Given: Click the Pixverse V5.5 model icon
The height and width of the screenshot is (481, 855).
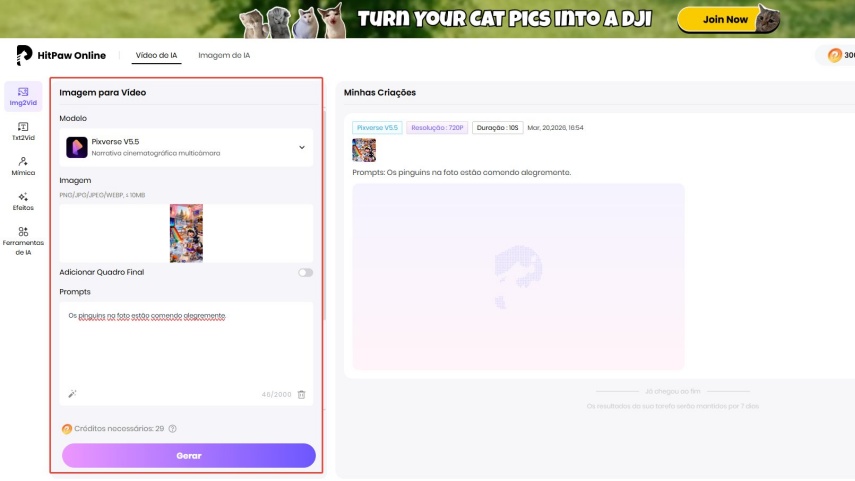Looking at the screenshot, I should coord(77,147).
